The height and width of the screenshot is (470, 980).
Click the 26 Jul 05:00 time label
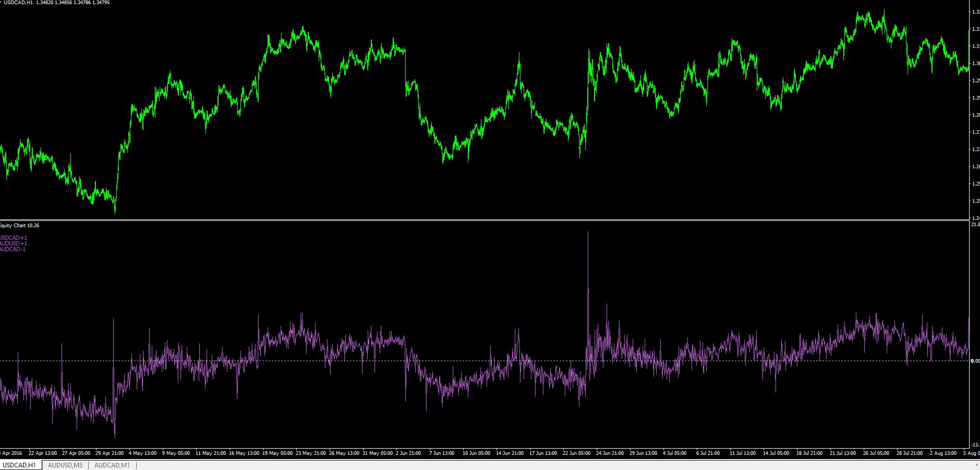coord(877,453)
